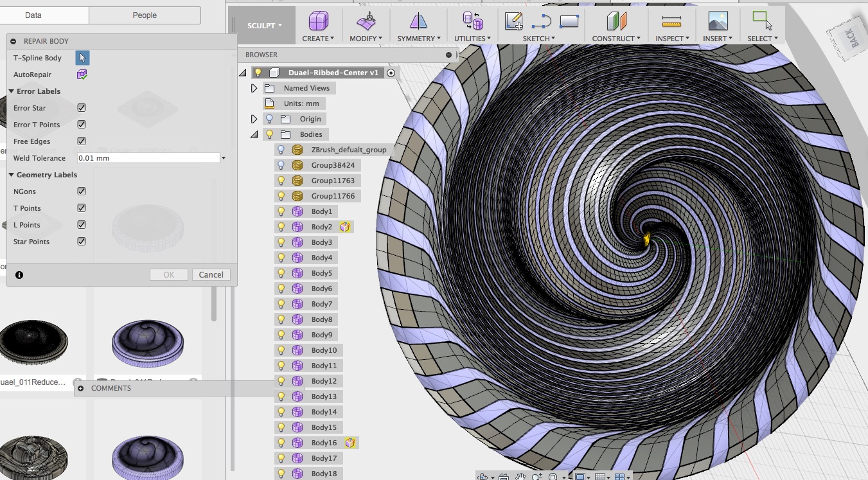
Task: Click the activate radio button beside Duael-Ribbed-Center v1
Action: 391,73
